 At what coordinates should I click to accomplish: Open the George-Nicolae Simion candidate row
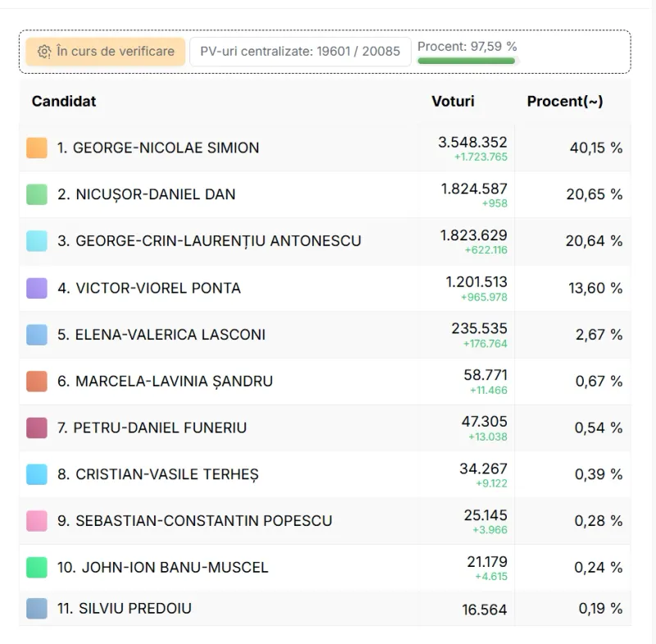pos(325,148)
